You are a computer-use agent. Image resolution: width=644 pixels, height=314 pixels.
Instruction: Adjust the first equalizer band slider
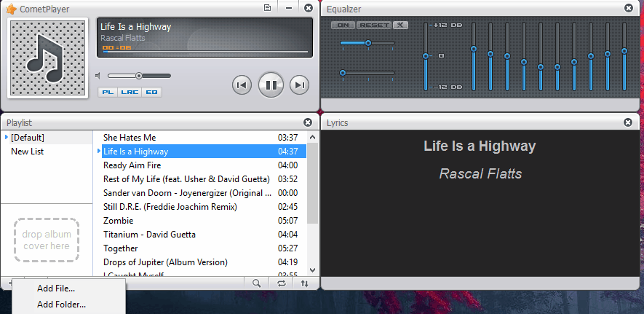point(474,56)
